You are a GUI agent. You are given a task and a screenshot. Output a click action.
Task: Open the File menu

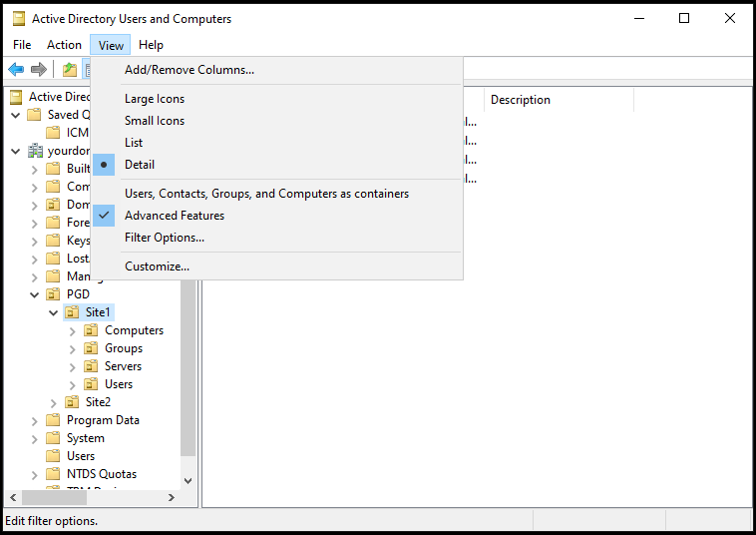point(22,45)
